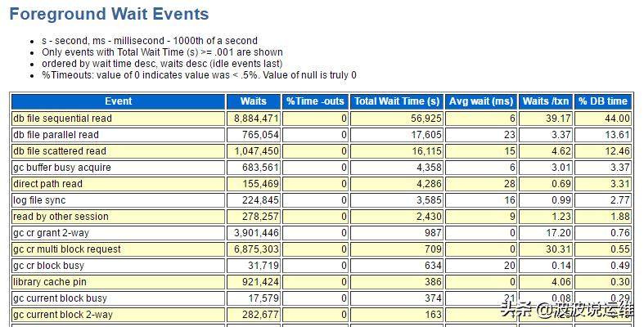Click waits per txn value 39.17

[x=559, y=119]
